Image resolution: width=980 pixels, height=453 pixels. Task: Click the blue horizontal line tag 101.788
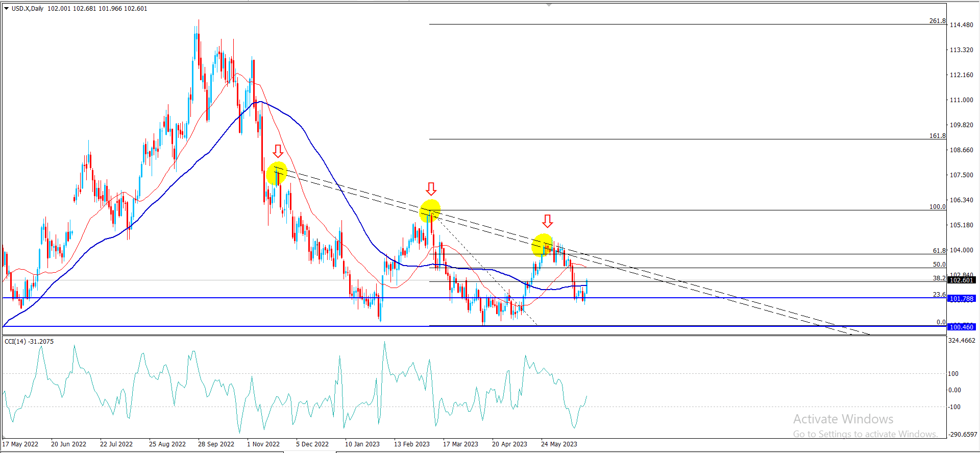(x=961, y=298)
